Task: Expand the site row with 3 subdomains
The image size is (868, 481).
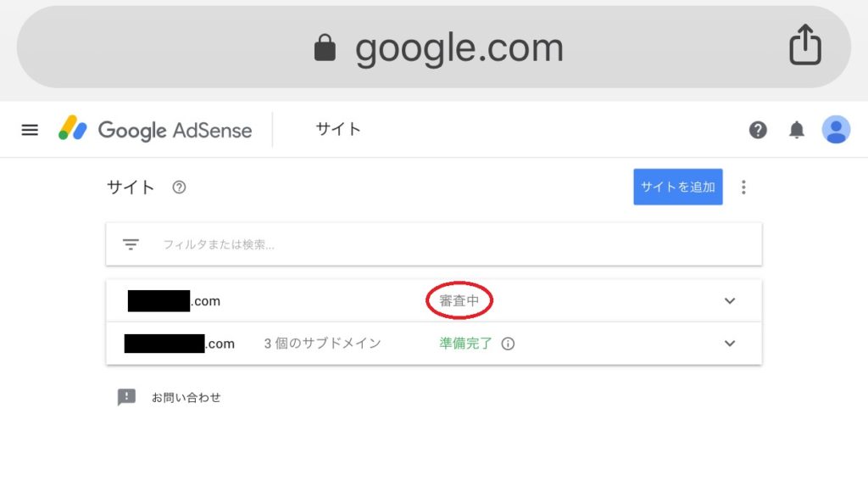Action: [x=730, y=344]
